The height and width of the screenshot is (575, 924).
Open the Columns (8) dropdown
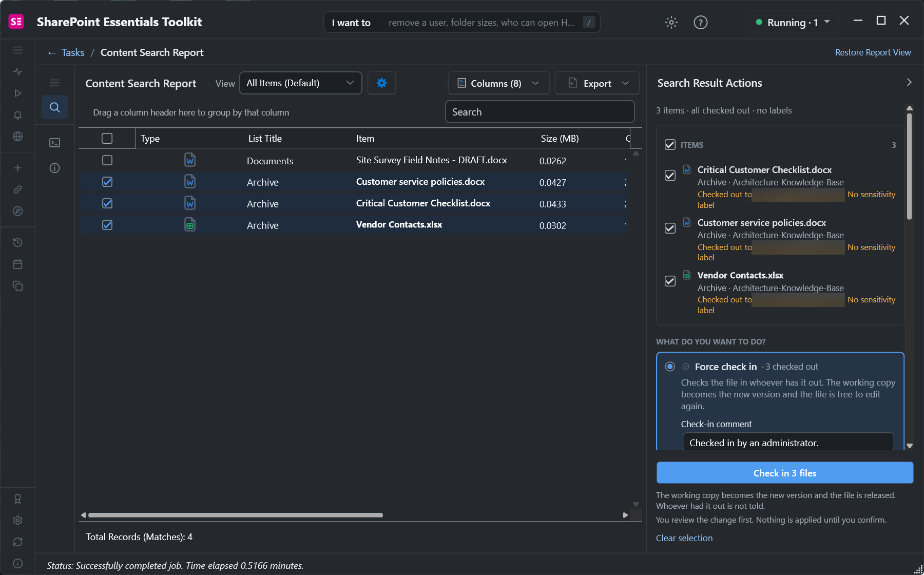(498, 83)
